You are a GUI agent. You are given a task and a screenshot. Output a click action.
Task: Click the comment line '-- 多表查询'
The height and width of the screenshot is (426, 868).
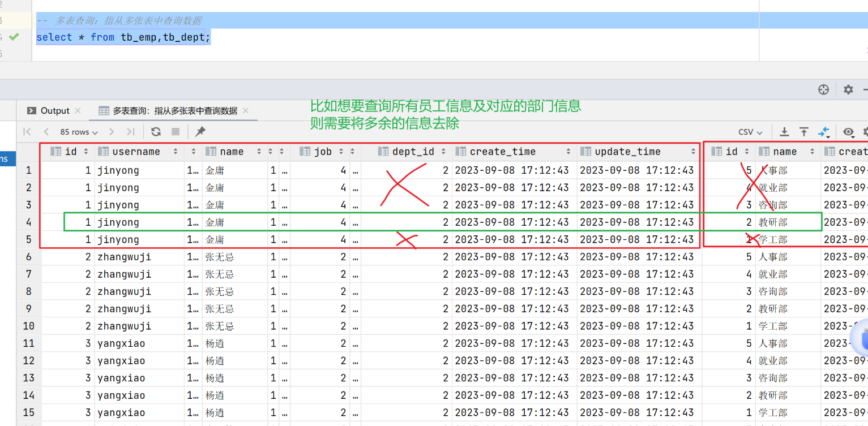coord(119,21)
